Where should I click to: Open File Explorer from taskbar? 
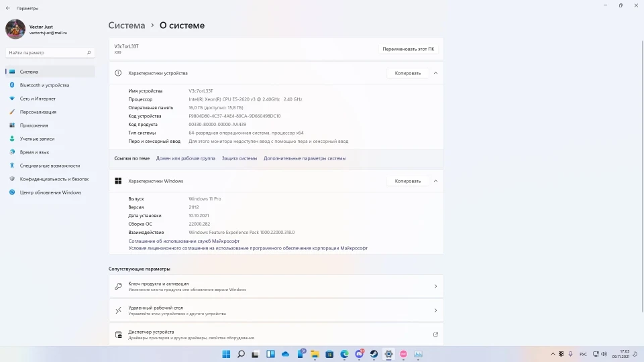(315, 354)
